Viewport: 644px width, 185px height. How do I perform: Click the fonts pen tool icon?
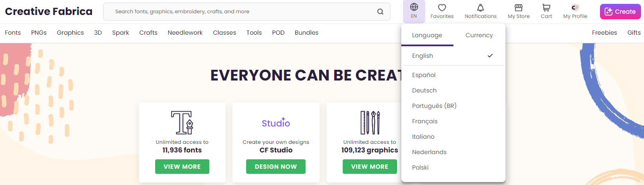pyautogui.click(x=182, y=122)
